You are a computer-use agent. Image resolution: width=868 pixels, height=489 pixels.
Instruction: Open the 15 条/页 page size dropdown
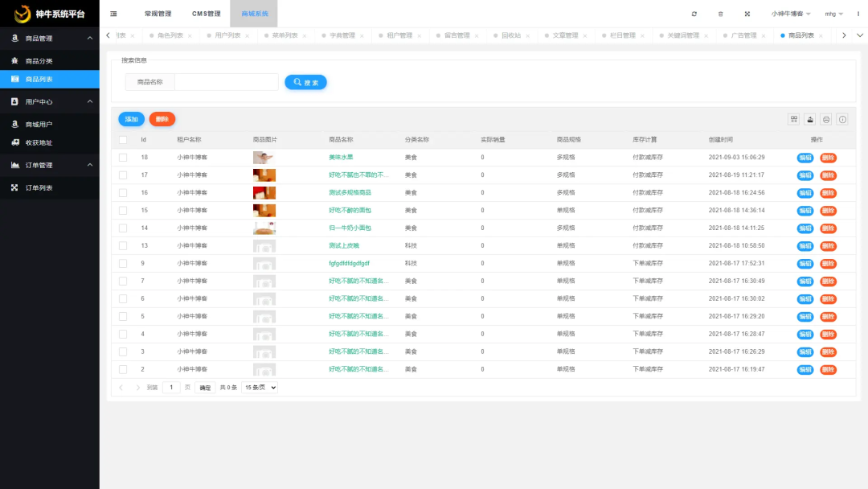[x=260, y=388]
